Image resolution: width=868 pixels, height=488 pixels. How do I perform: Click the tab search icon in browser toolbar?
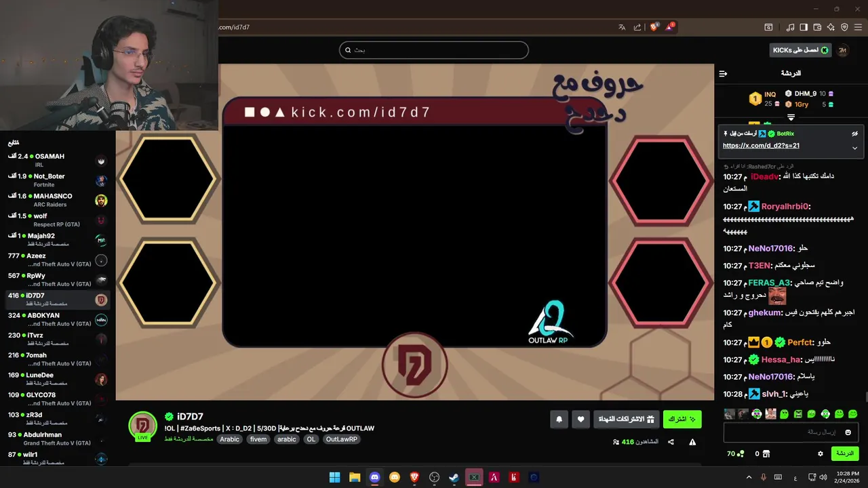pyautogui.click(x=768, y=27)
